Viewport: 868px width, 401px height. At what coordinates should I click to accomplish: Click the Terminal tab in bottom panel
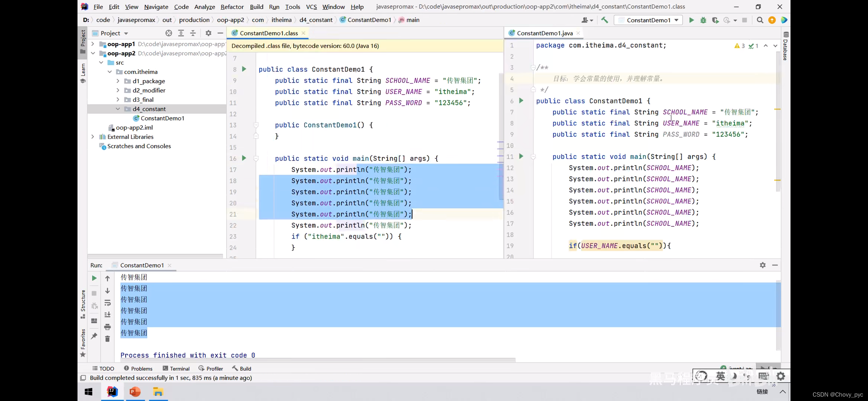point(179,369)
